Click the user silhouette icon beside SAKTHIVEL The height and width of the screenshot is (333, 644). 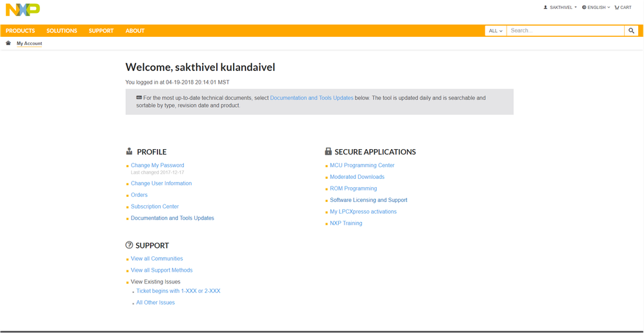(x=545, y=7)
